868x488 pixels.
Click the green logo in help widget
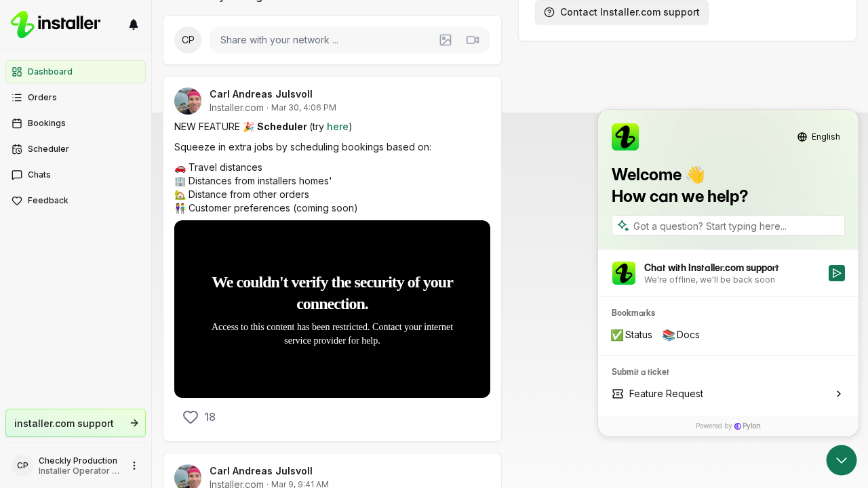[x=625, y=137]
